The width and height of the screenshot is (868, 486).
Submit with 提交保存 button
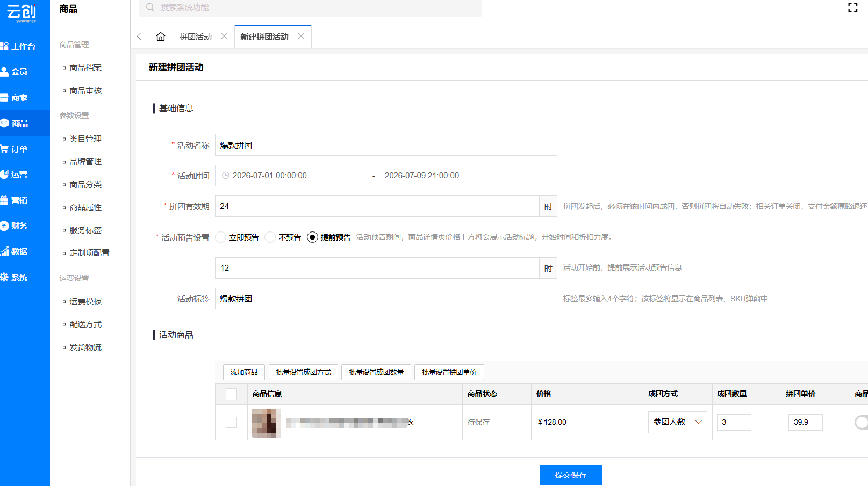[x=571, y=475]
